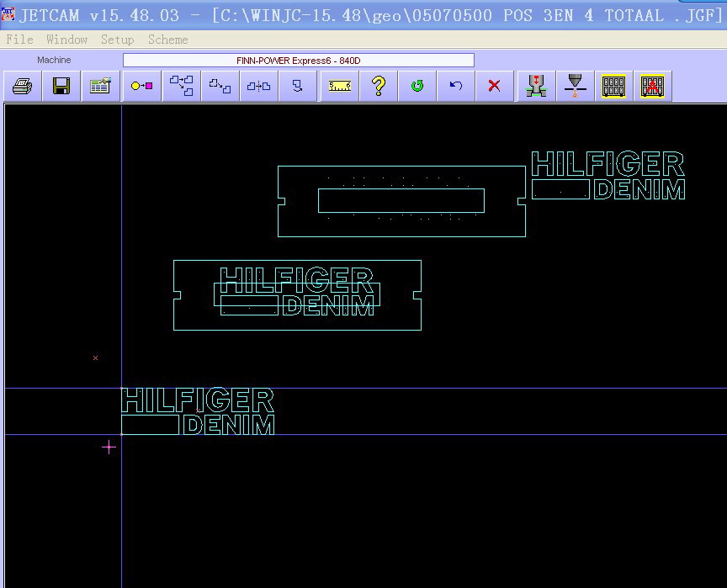The width and height of the screenshot is (727, 588).
Task: Click the 'Machine' label
Action: tap(54, 60)
